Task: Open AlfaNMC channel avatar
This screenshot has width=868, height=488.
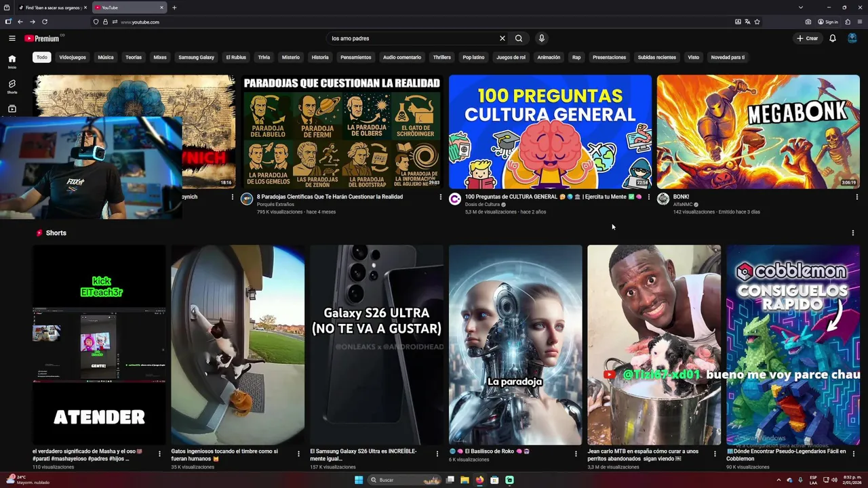Action: pyautogui.click(x=663, y=199)
